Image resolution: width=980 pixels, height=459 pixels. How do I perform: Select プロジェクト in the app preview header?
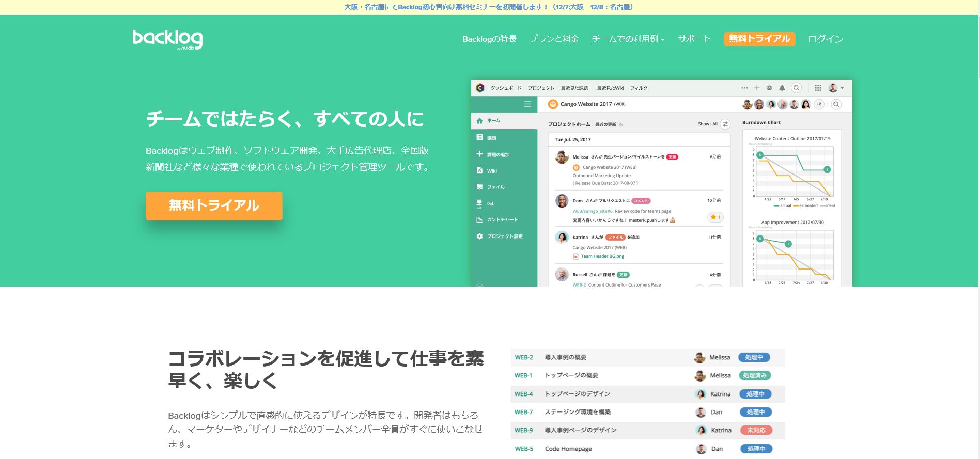click(x=541, y=88)
